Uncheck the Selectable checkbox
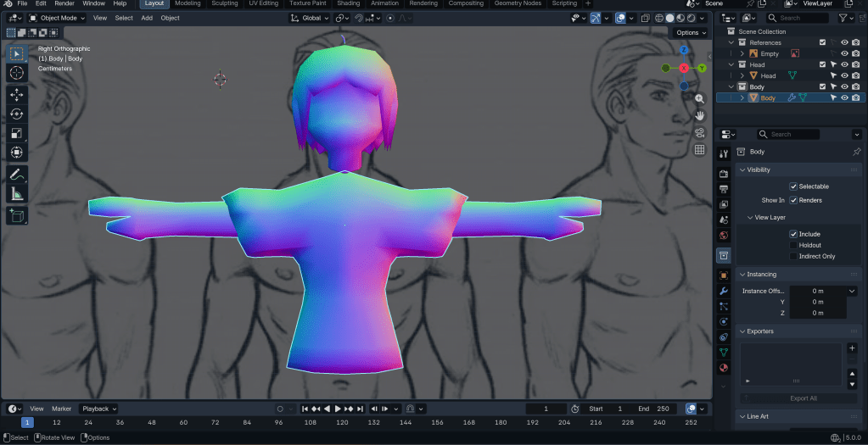This screenshot has height=445, width=868. [793, 186]
